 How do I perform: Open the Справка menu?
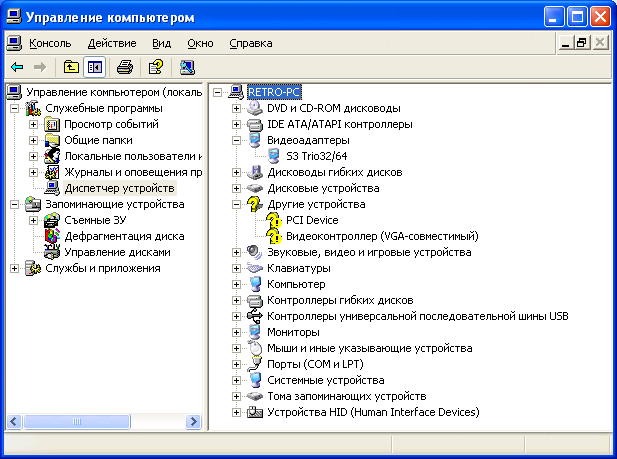click(251, 43)
